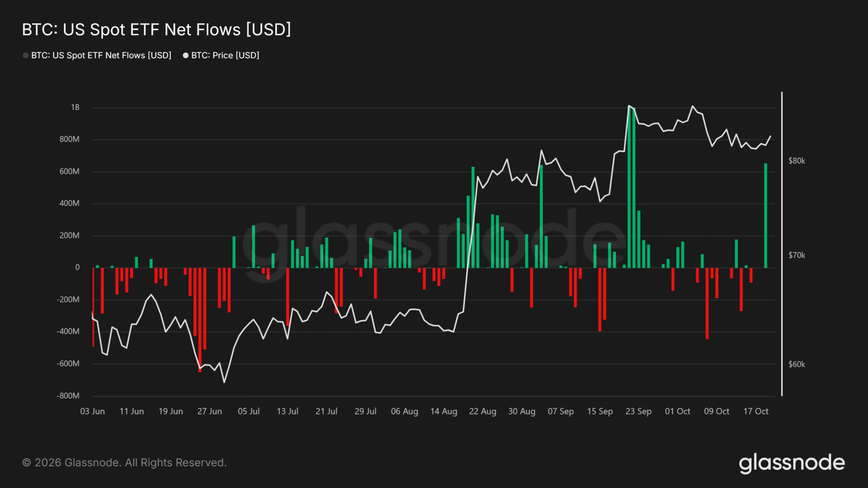Click the 22 Aug date label
The image size is (868, 488).
coord(483,411)
